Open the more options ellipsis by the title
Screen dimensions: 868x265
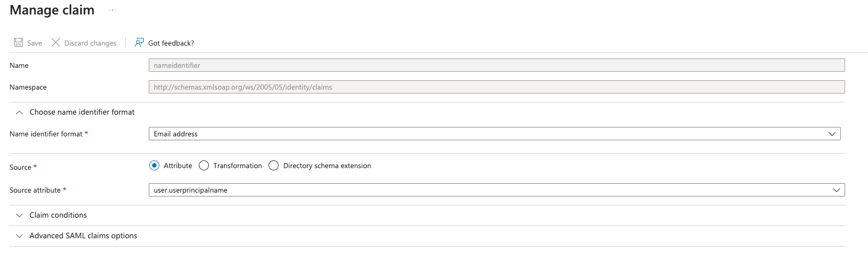tap(113, 11)
